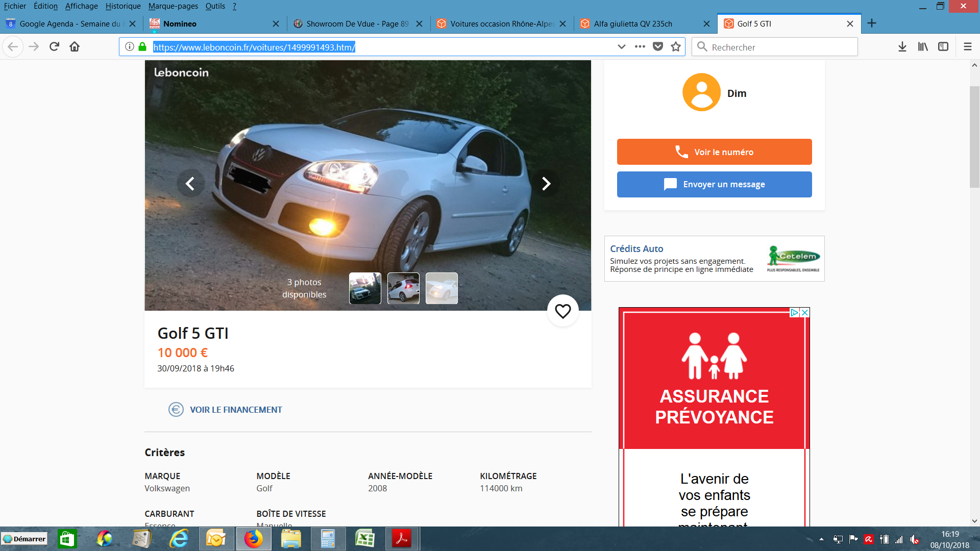Click Envoyer un message button
The width and height of the screenshot is (980, 551).
point(714,184)
